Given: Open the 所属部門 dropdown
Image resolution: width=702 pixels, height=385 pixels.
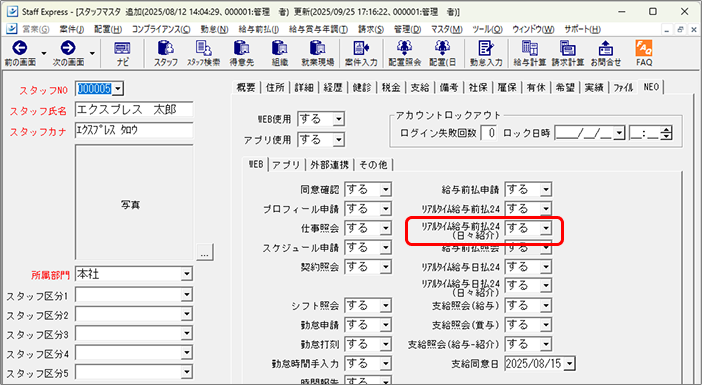Looking at the screenshot, I should pyautogui.click(x=187, y=274).
